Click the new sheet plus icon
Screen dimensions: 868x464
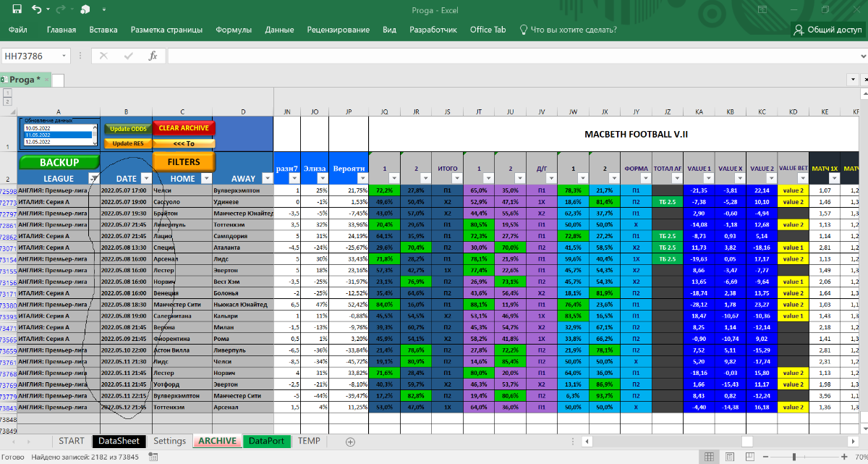coord(351,441)
